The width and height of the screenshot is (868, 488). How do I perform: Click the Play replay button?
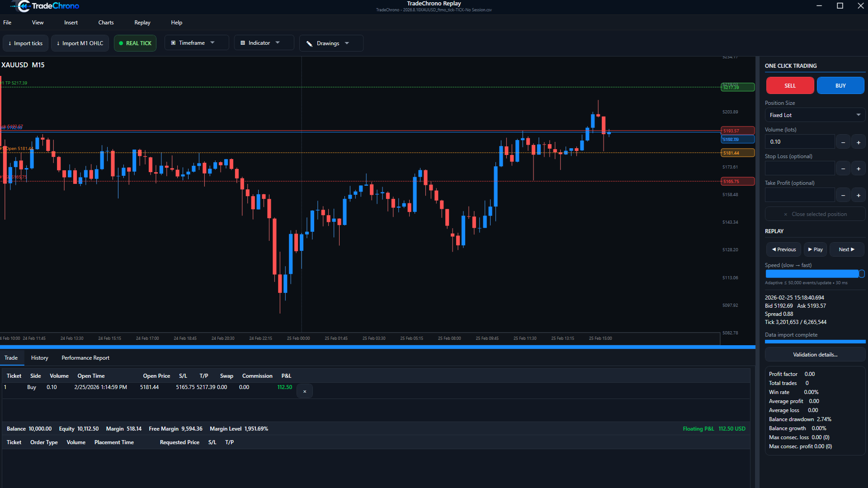[x=816, y=249]
